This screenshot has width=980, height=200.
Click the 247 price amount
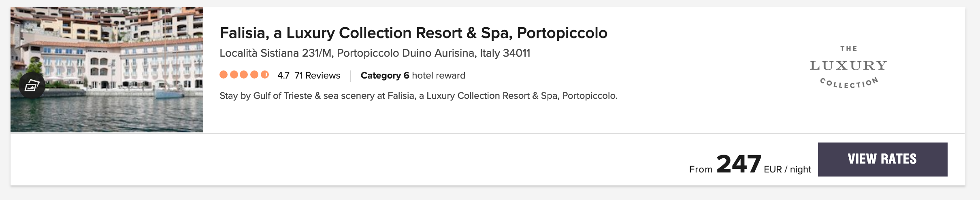[739, 164]
